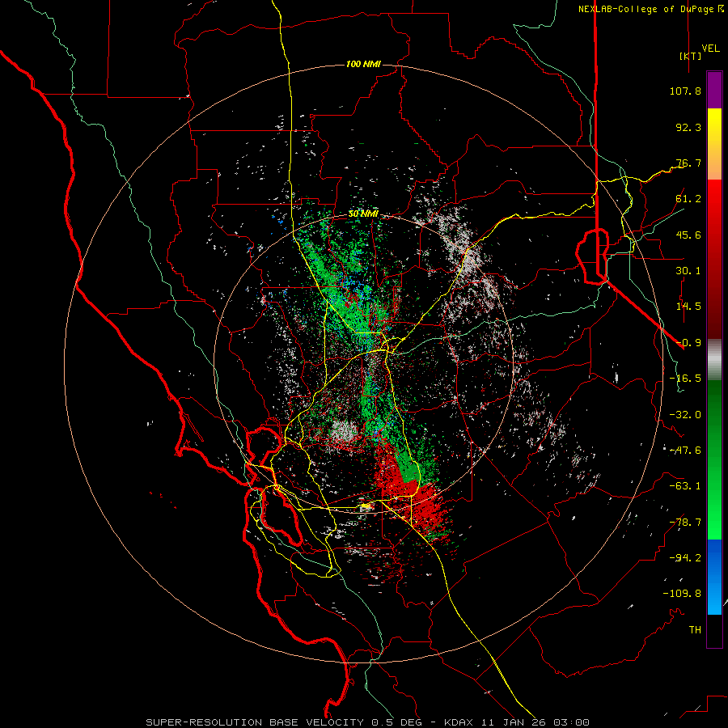728x728 pixels.
Task: Click the -94.2 velocity scale value
Action: (x=685, y=558)
